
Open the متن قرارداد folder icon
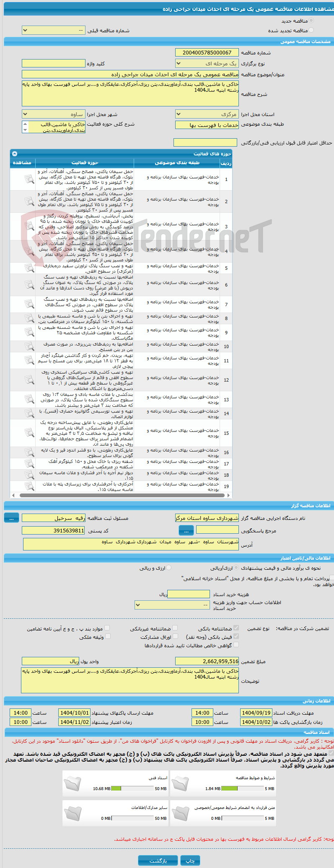pos(181,813)
